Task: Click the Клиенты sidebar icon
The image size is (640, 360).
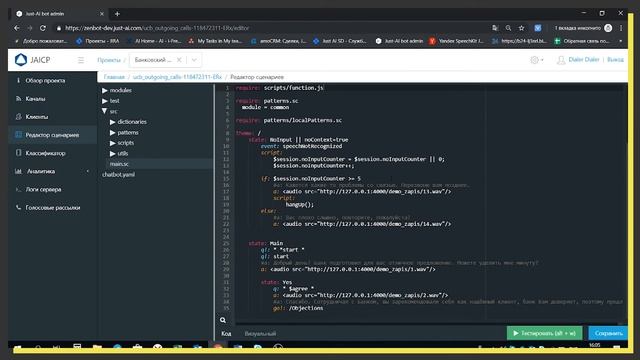Action: (x=18, y=117)
